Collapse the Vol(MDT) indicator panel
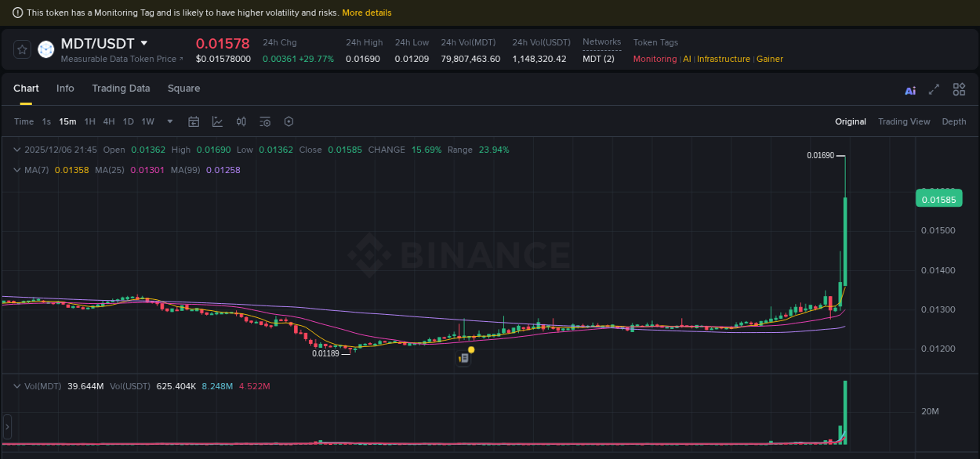Viewport: 980px width, 459px height. click(x=16, y=386)
